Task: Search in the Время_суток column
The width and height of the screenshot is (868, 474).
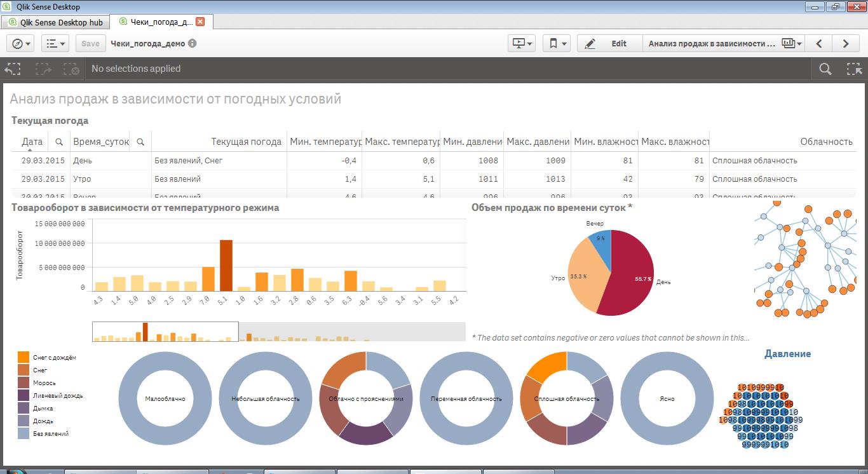Action: tap(140, 142)
